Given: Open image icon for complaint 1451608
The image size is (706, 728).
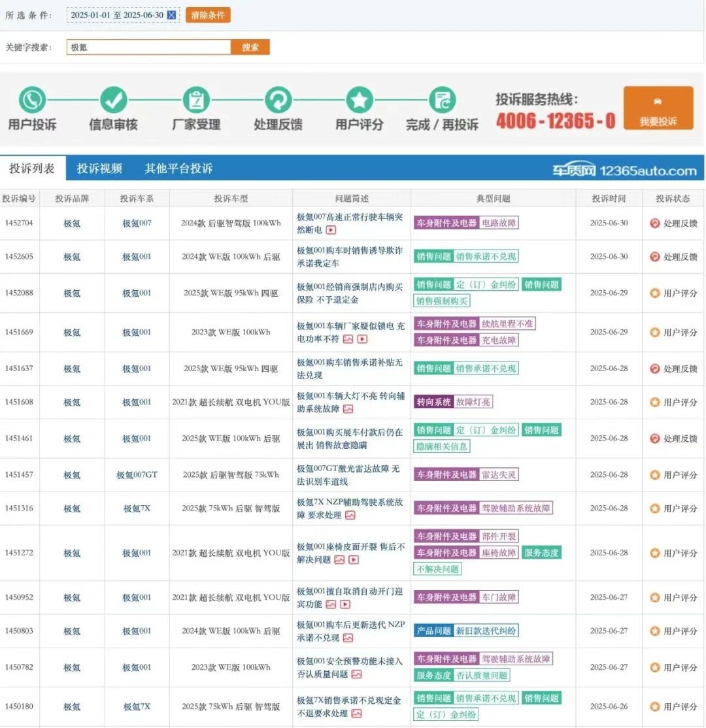Looking at the screenshot, I should (348, 409).
